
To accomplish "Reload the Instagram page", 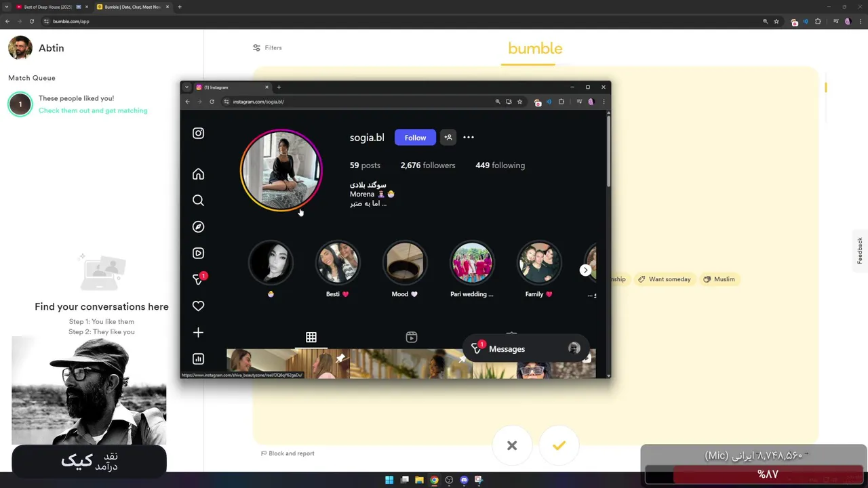I will coord(212,102).
